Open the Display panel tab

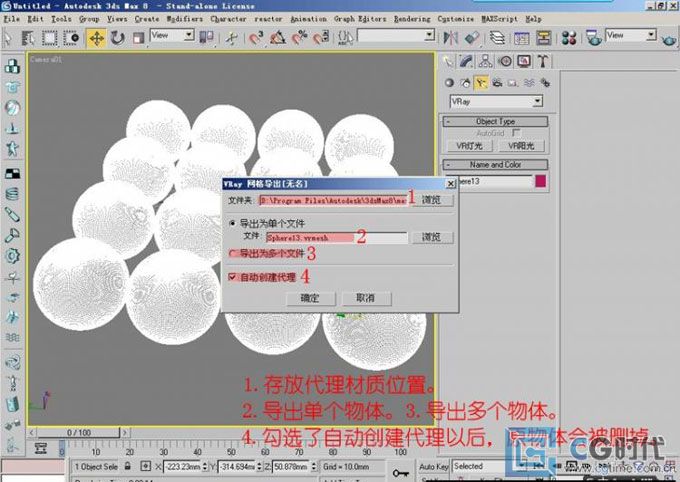click(x=524, y=61)
